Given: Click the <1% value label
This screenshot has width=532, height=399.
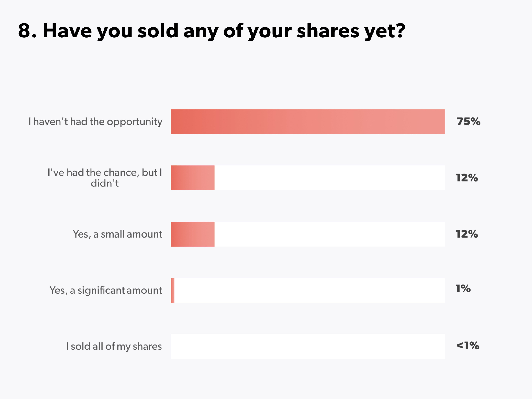Looking at the screenshot, I should 467,346.
